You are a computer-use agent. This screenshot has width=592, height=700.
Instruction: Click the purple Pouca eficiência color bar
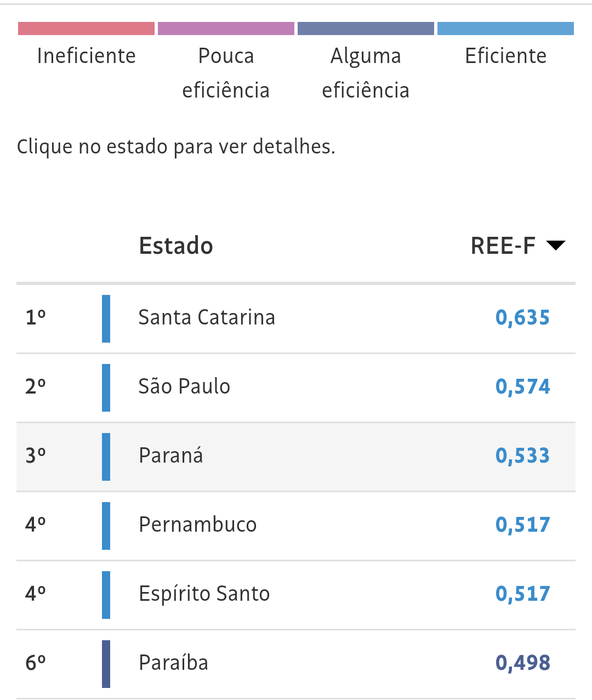[x=226, y=28]
